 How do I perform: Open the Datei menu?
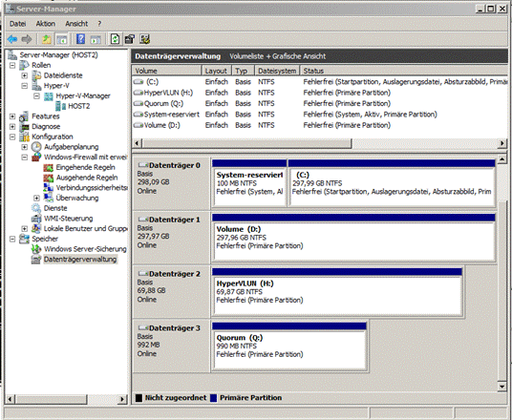click(17, 24)
